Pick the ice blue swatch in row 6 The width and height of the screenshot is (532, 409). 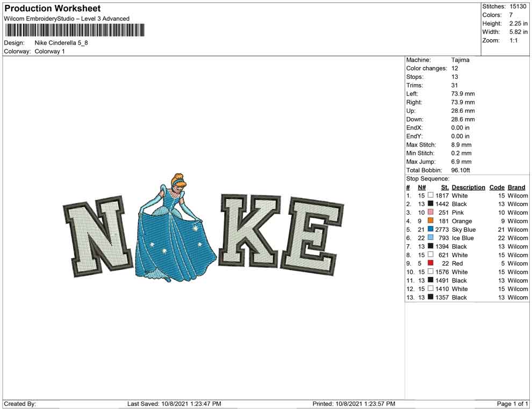click(430, 238)
